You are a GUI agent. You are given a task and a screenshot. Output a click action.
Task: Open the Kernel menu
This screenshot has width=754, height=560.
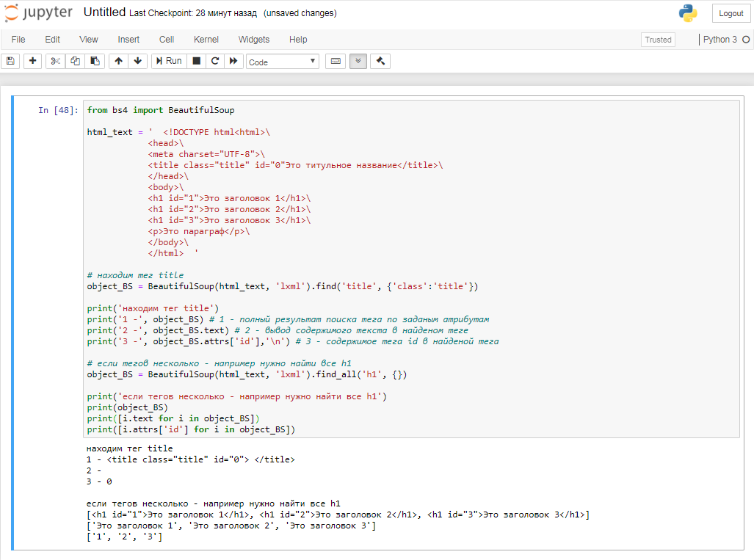[x=206, y=40]
